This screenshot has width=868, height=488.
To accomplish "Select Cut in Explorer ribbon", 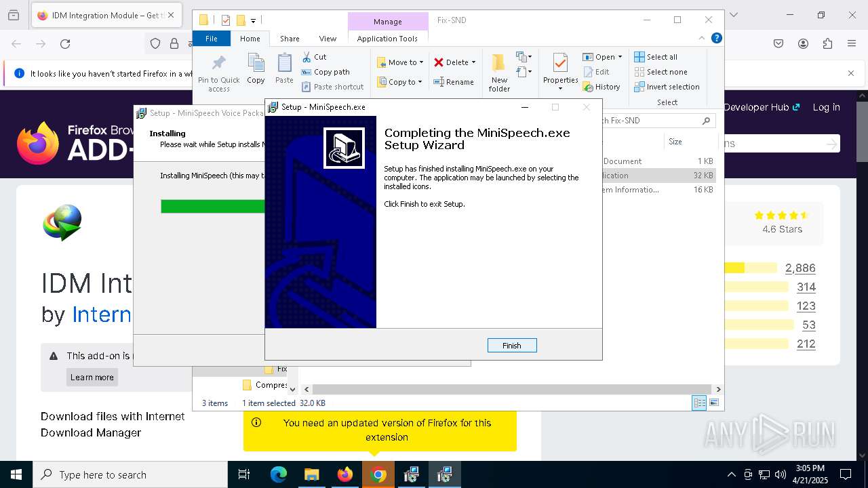I will 314,57.
